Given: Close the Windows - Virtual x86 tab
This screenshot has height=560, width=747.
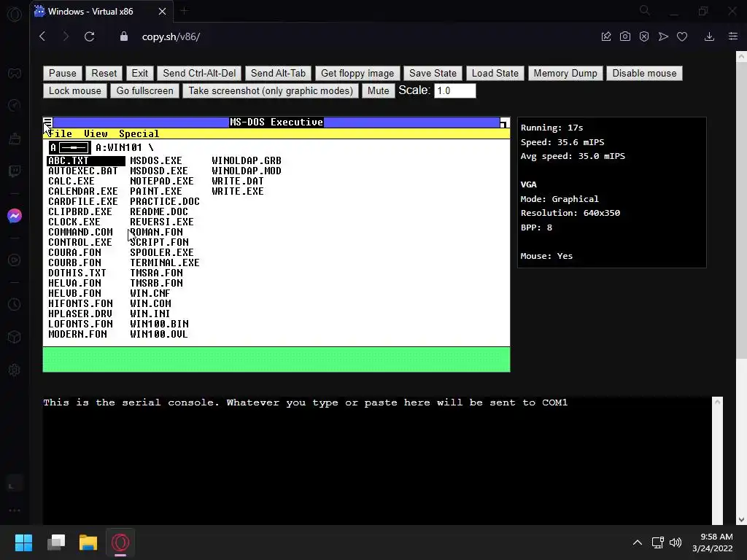Looking at the screenshot, I should (163, 12).
